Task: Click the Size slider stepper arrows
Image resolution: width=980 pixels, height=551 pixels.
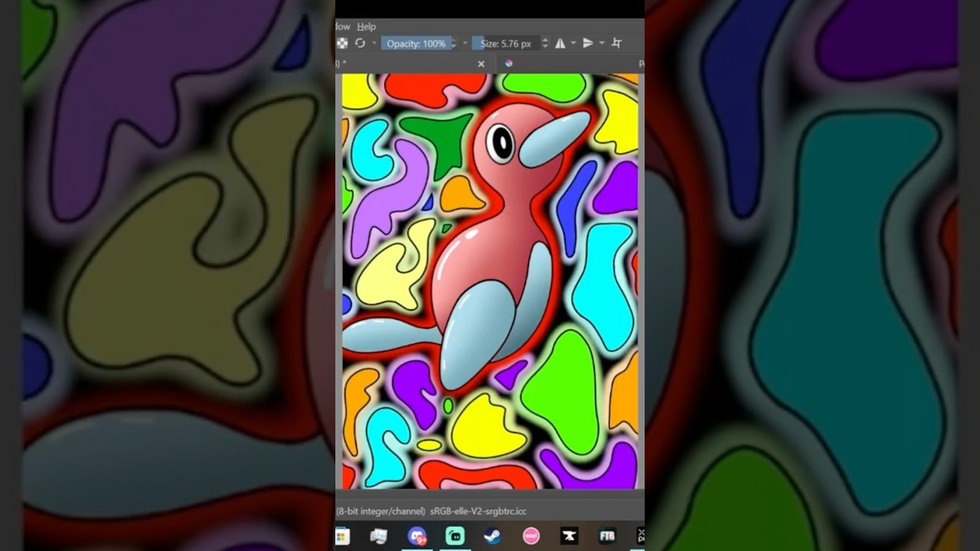Action: [x=545, y=44]
